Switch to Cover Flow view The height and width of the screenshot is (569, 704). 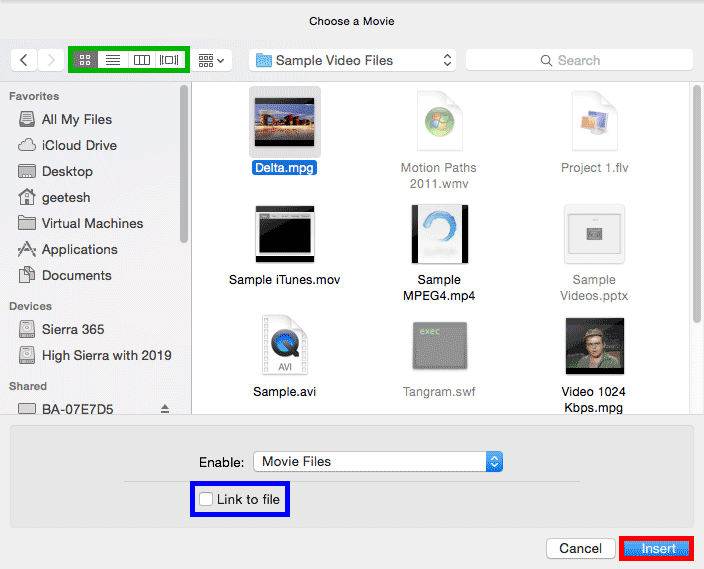point(170,60)
